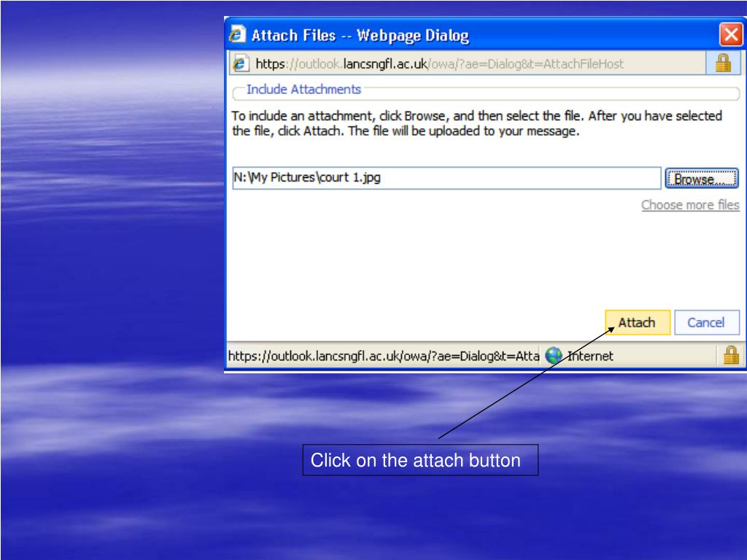Viewport: 747px width, 560px height.
Task: Select the dialog address bar URL
Action: click(438, 63)
